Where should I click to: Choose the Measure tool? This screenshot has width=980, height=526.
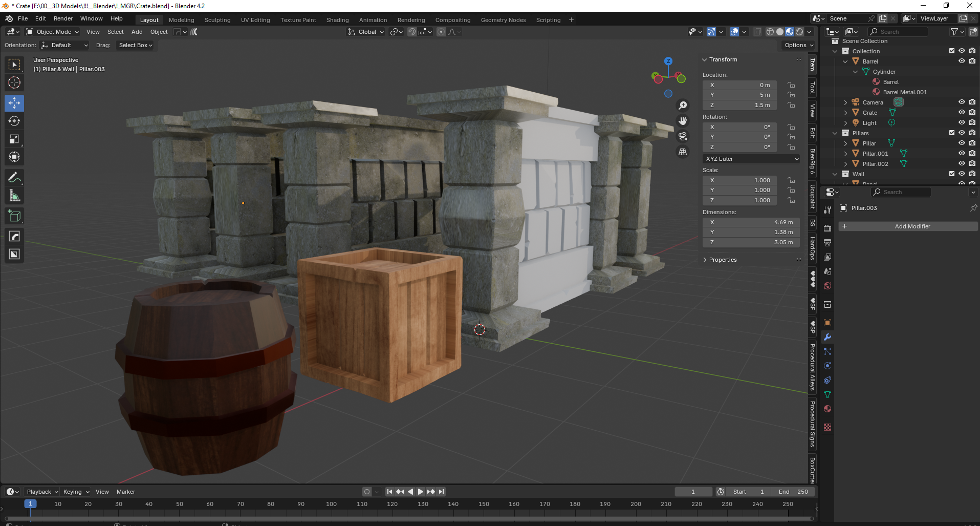point(14,196)
